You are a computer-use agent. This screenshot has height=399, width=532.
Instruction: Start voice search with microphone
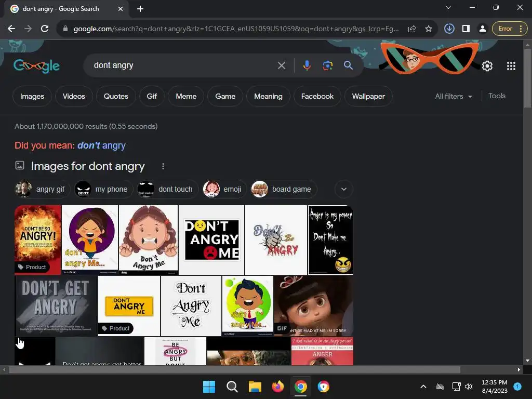tap(307, 65)
